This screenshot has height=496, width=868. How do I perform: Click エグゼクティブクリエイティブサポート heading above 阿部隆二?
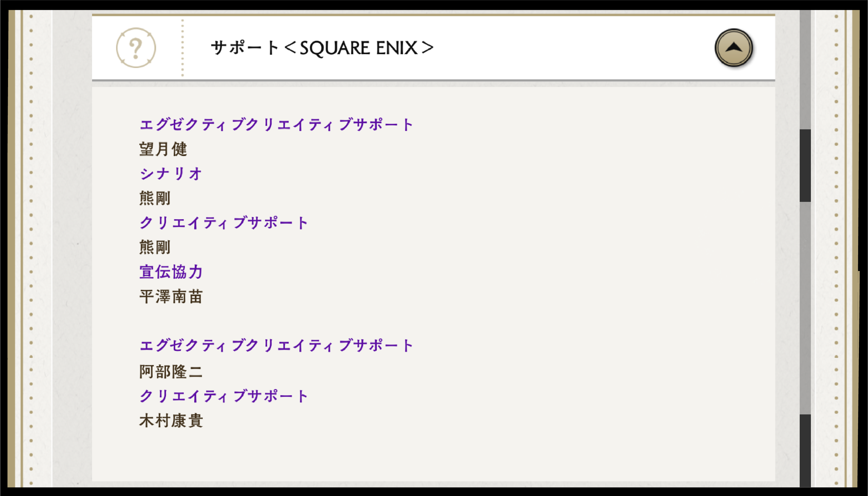276,345
